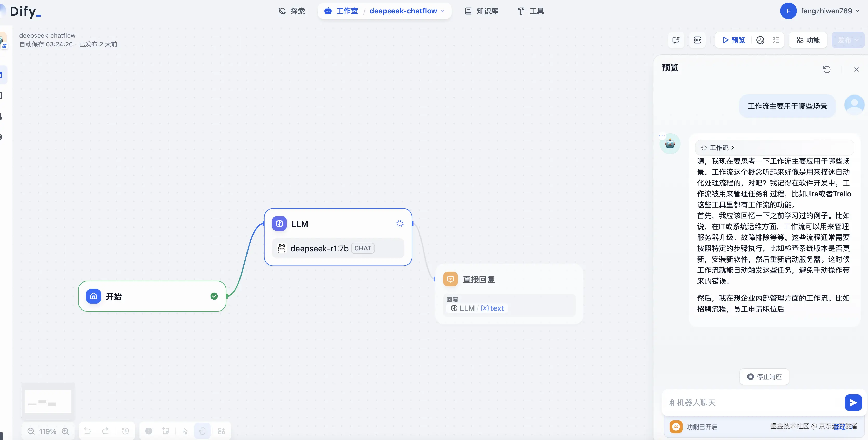Open the 探索 tab
The width and height of the screenshot is (868, 440).
(292, 11)
